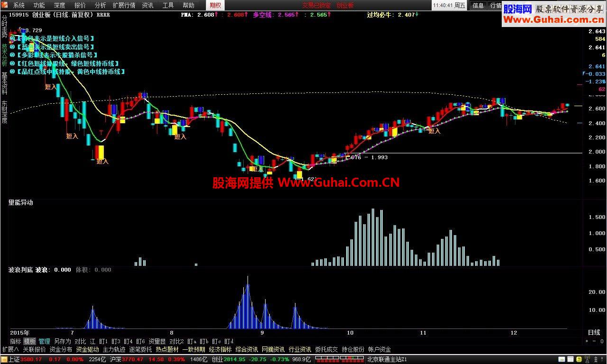Open the 热点题材 tab
Viewport: 607px width, 364px height.
[x=167, y=350]
